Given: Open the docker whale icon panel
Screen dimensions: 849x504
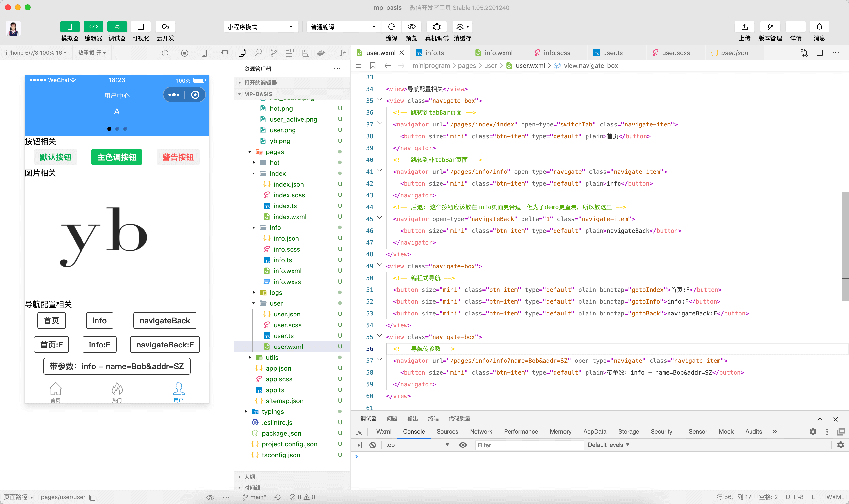Looking at the screenshot, I should (x=321, y=53).
